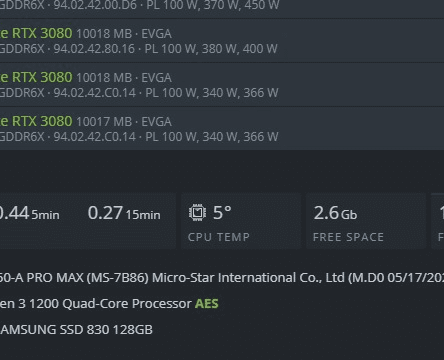
Task: Click the 15min load label
Action: (143, 215)
